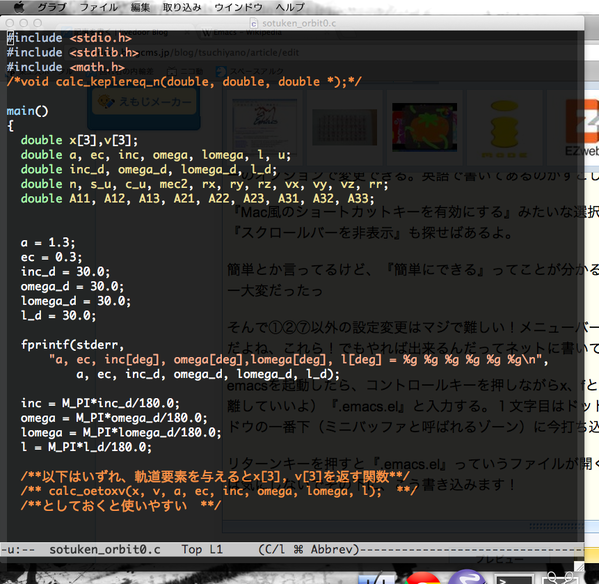Click the omega = M_PI*omega_d/180.0; line
The image size is (599, 584).
(x=114, y=417)
